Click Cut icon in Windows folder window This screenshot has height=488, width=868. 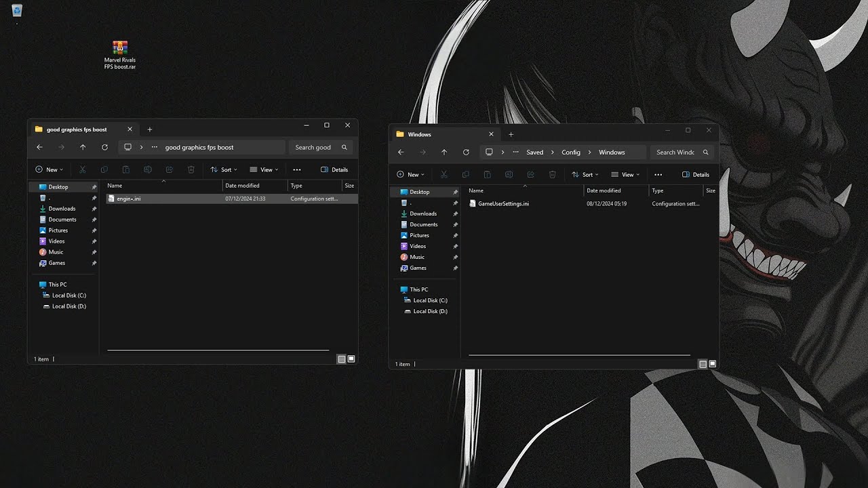[444, 175]
